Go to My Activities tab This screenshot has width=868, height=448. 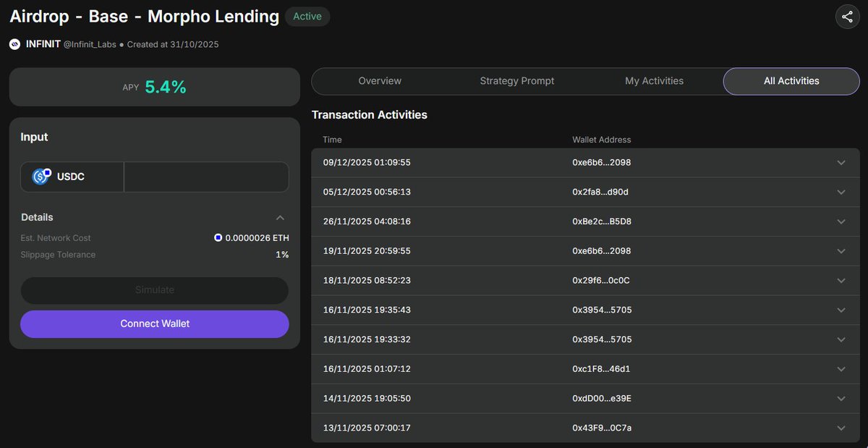[x=654, y=81]
